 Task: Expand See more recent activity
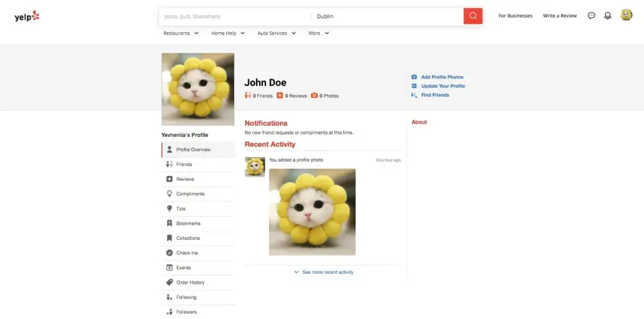[323, 272]
